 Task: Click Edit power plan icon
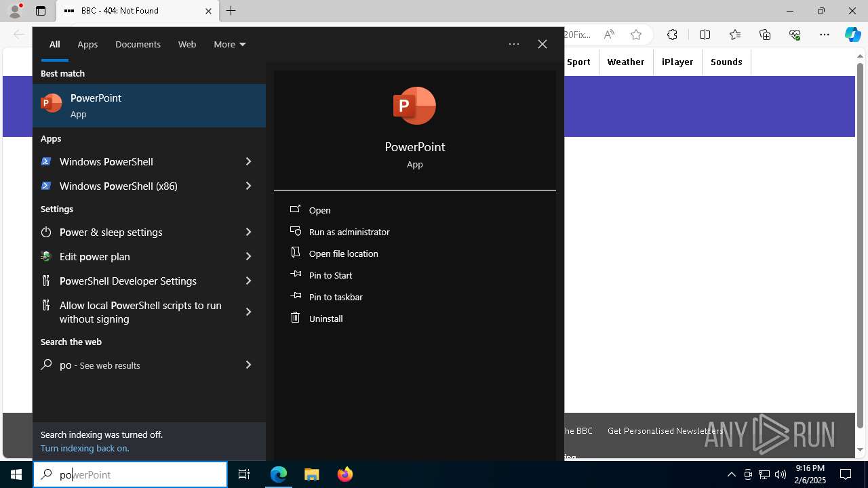[46, 256]
